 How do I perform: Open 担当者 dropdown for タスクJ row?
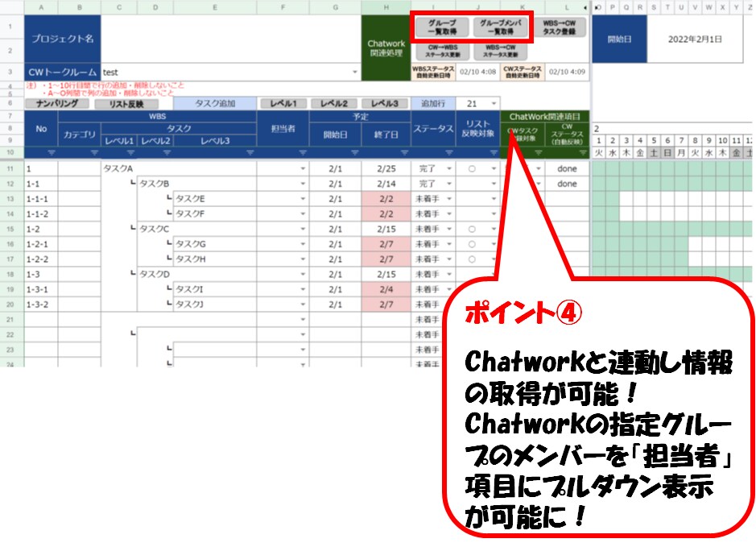tap(303, 305)
